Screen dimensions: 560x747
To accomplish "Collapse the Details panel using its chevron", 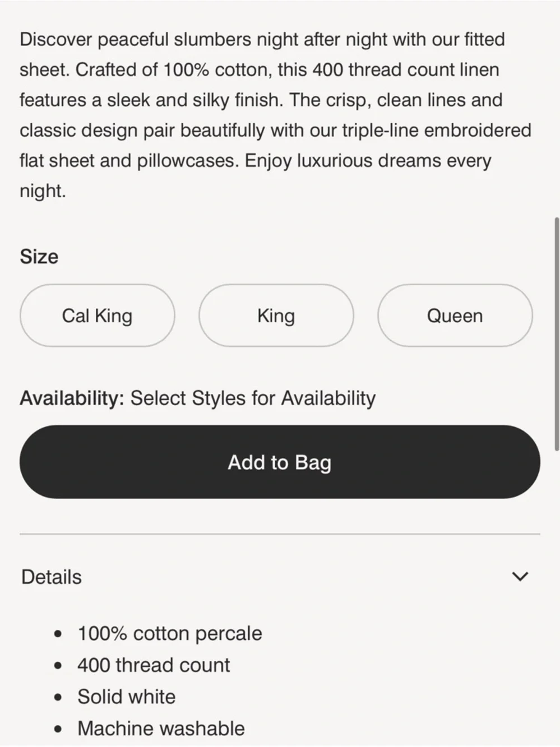I will [520, 576].
